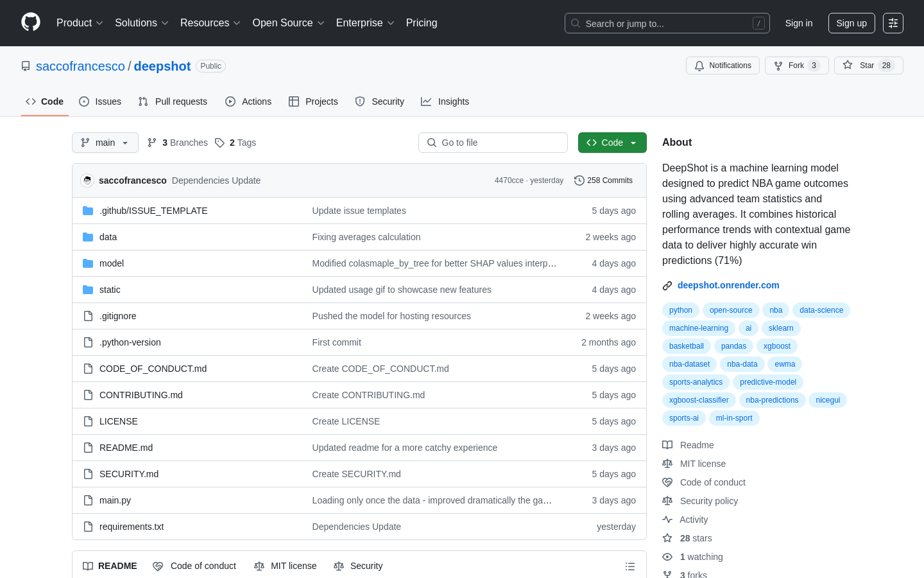Image resolution: width=924 pixels, height=578 pixels.
Task: Select the Code of conduct tab below file list
Action: [195, 566]
